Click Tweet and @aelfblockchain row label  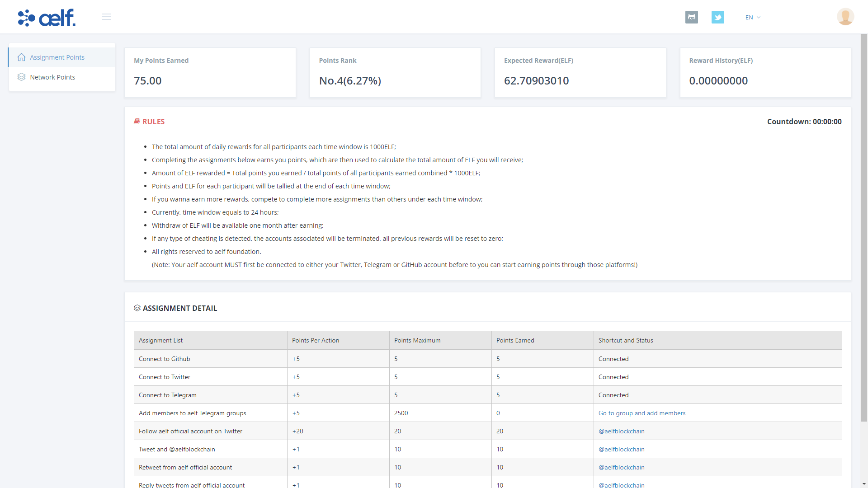(x=177, y=449)
